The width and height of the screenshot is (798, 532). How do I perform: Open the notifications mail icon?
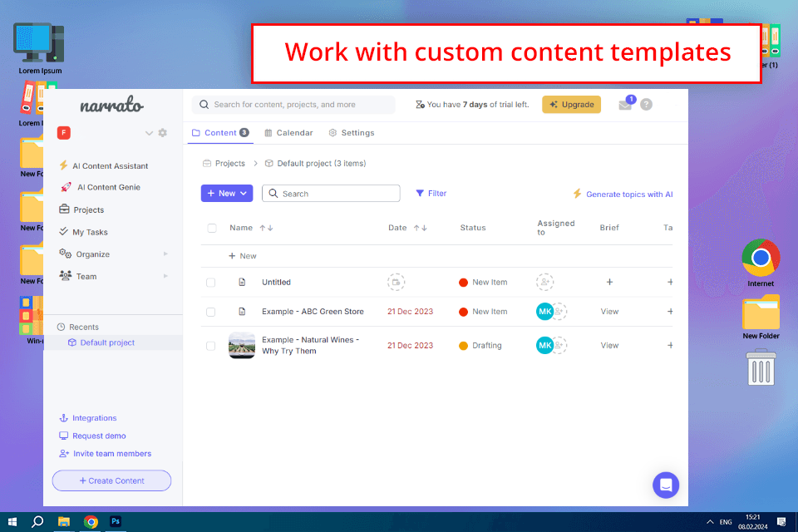pos(625,105)
